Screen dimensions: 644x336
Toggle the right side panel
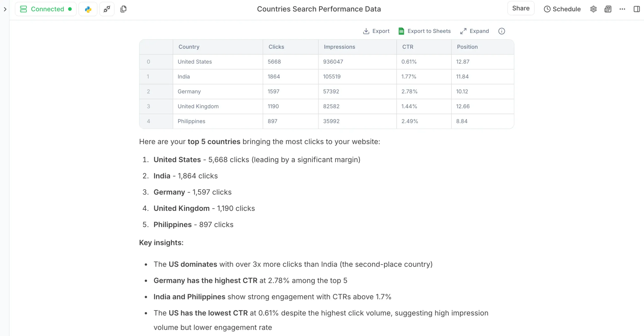coord(636,9)
